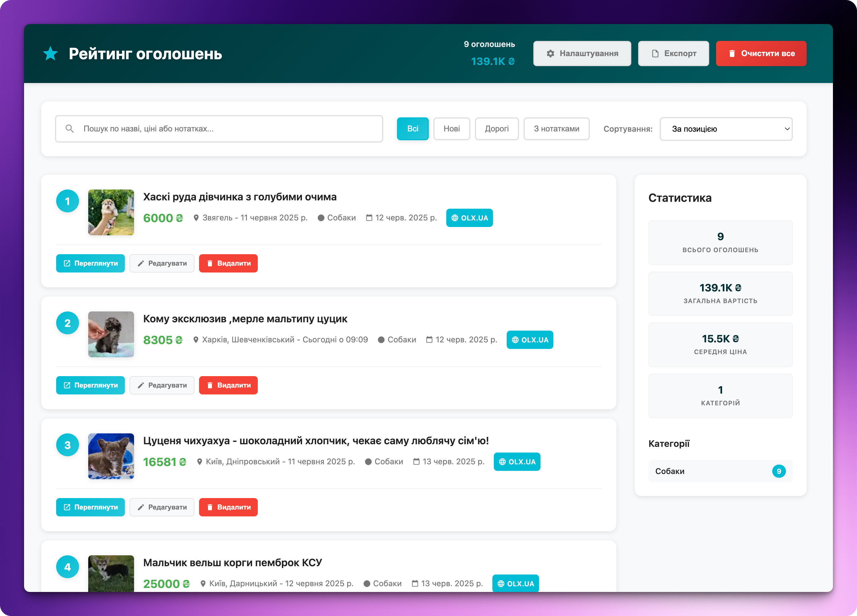Click category dot beside Собаки in Хаскі row
This screenshot has height=616, width=857.
[x=321, y=218]
